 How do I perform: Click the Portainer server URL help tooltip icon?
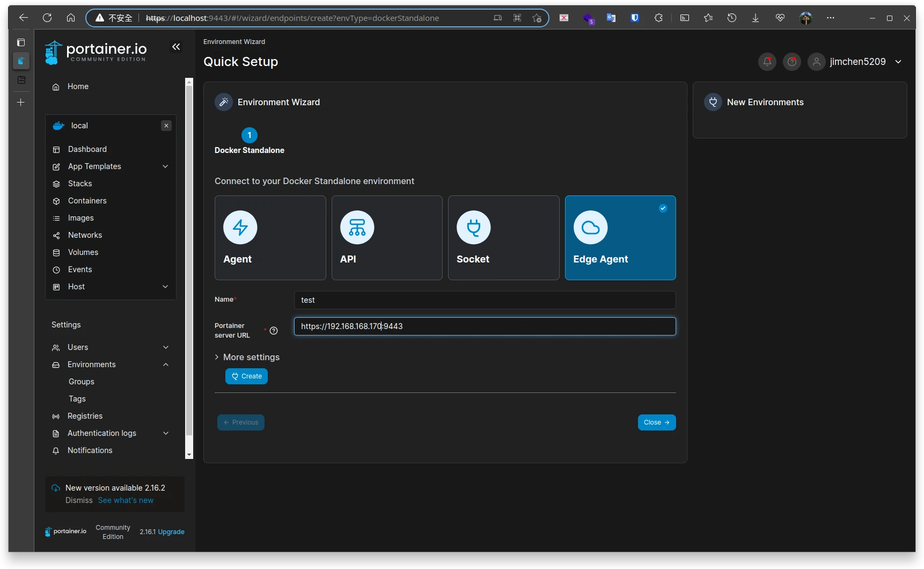click(274, 331)
